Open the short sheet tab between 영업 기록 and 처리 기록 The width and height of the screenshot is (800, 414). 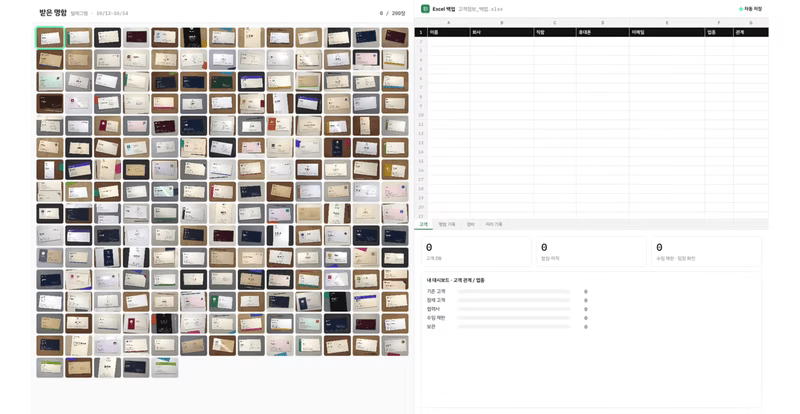coord(470,224)
